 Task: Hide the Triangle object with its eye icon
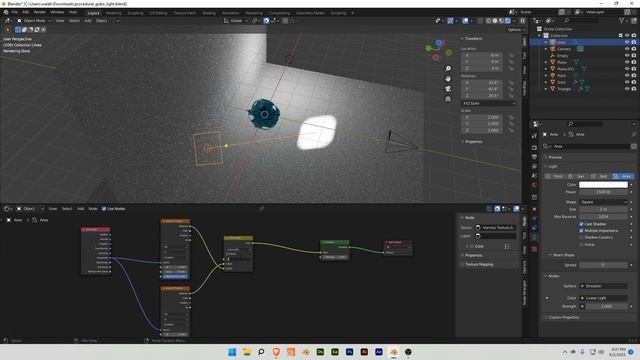coord(627,89)
